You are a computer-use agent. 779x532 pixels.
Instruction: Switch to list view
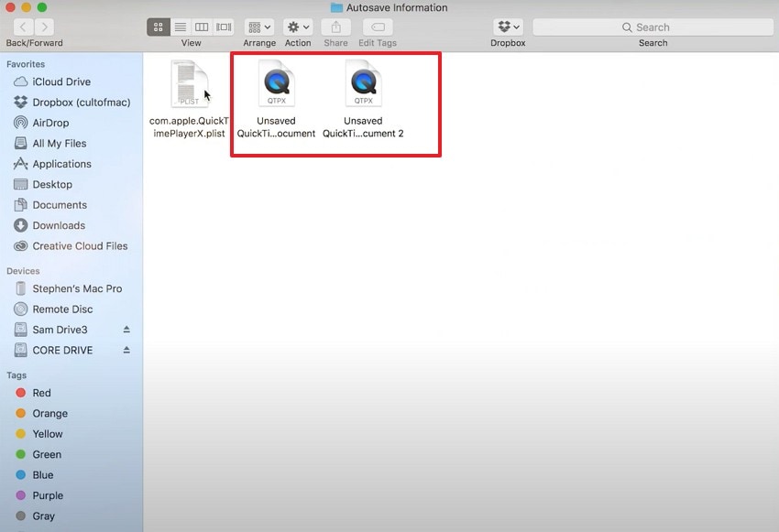tap(181, 27)
